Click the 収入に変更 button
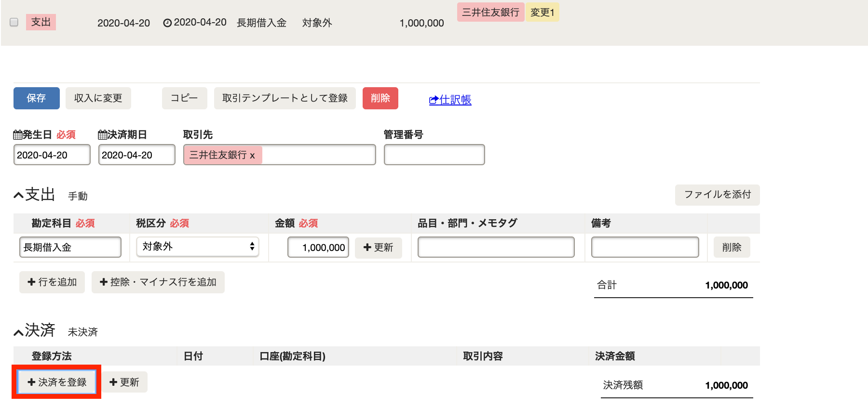Image resolution: width=868 pixels, height=407 pixels. [x=98, y=98]
